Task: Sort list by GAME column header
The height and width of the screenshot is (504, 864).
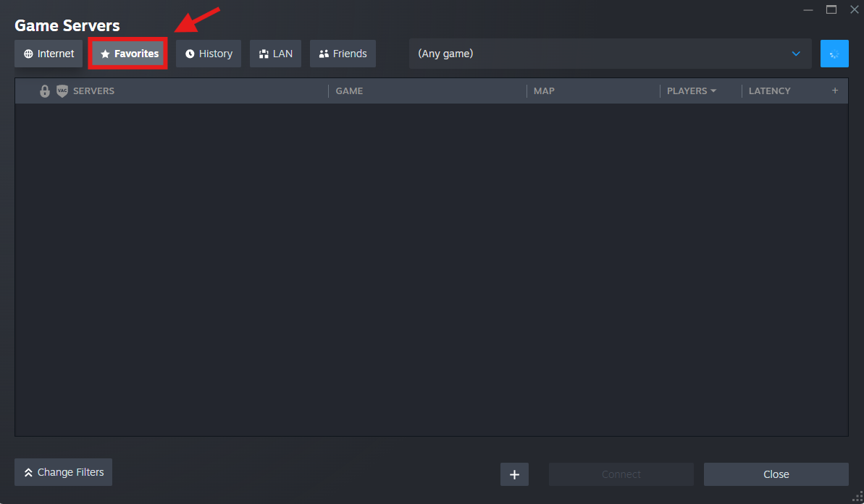Action: click(349, 91)
